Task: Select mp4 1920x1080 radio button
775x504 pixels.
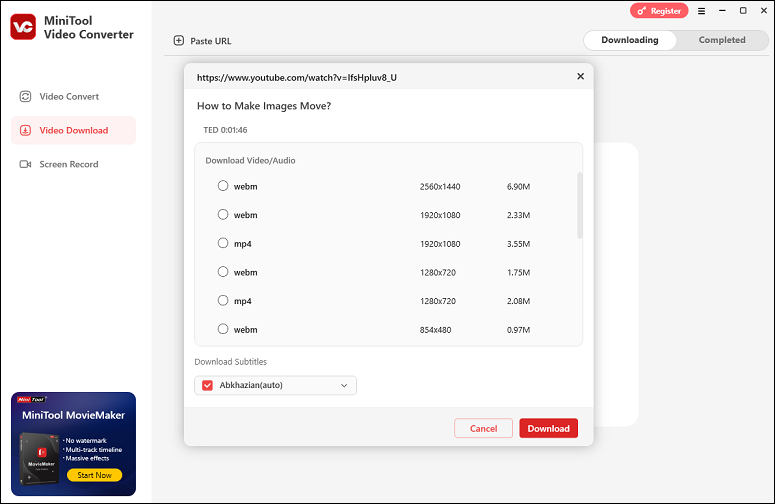Action: pyautogui.click(x=223, y=243)
